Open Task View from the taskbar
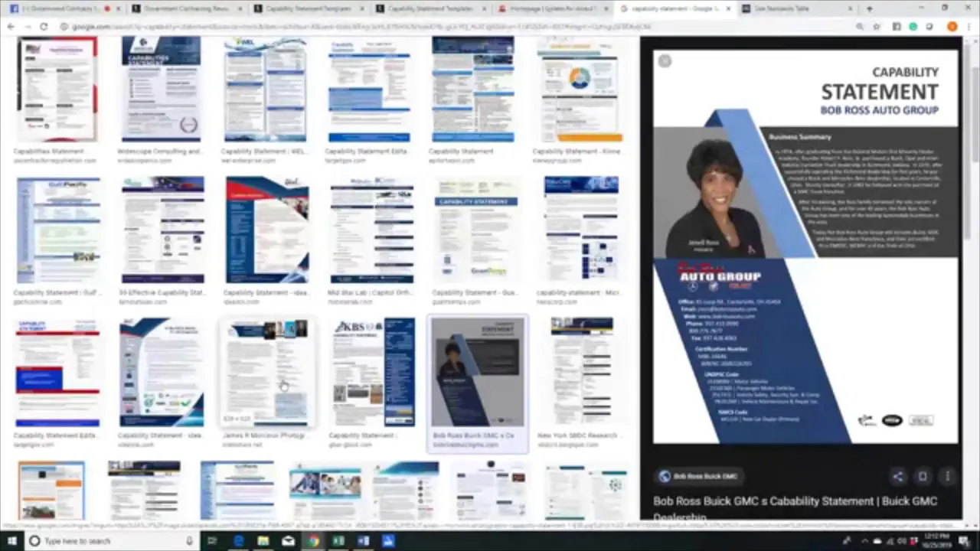 (x=213, y=541)
